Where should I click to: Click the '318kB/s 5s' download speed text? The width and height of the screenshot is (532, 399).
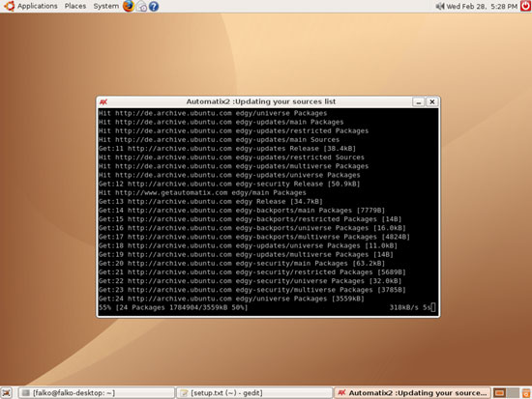410,307
